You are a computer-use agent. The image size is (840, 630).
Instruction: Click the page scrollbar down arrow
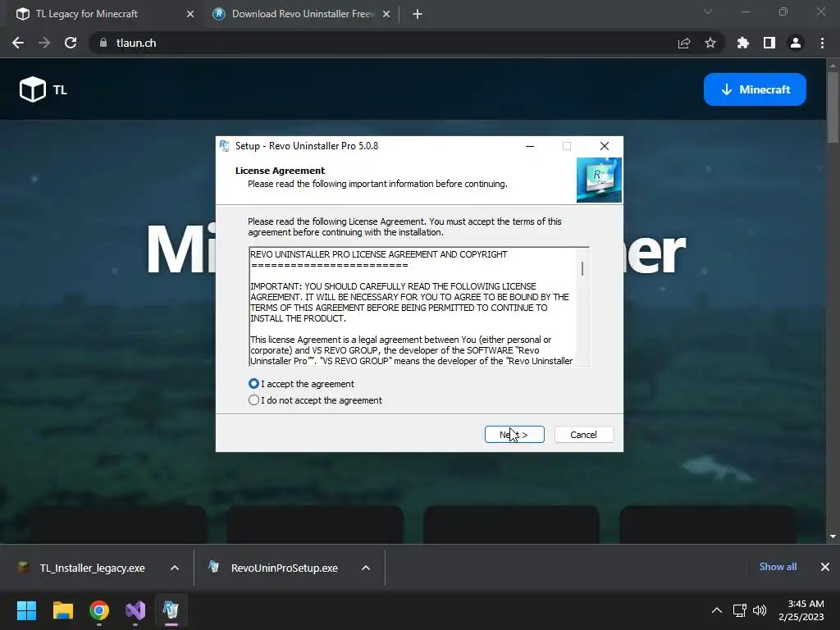(x=833, y=536)
